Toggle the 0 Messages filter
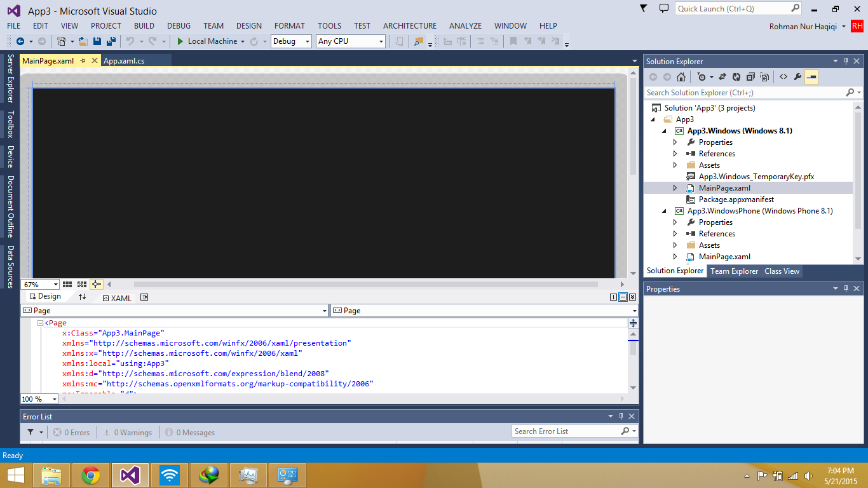Screen dimensions: 868x488 tap(190, 433)
